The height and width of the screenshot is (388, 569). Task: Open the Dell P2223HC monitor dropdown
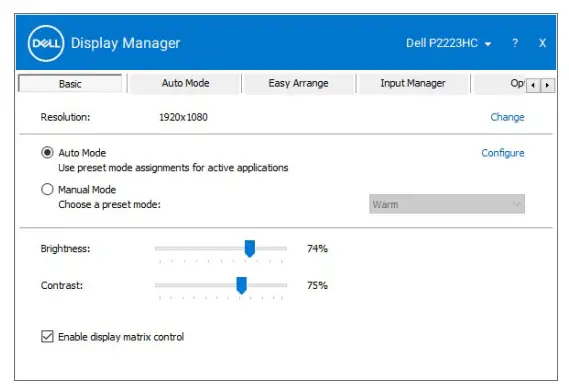tap(449, 43)
